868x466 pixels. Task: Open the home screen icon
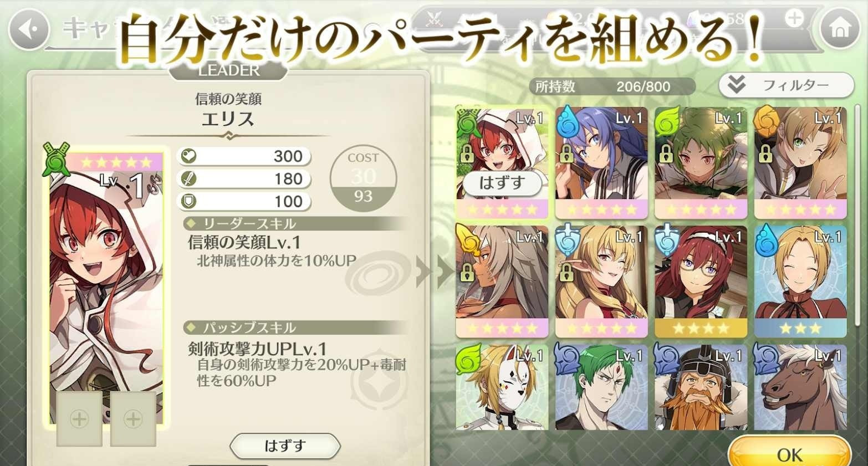840,28
